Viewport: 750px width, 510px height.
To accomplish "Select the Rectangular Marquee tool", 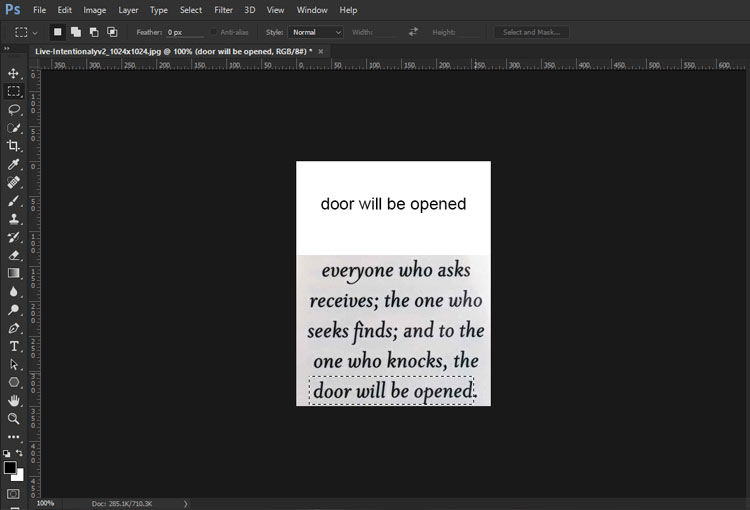I will 13,91.
